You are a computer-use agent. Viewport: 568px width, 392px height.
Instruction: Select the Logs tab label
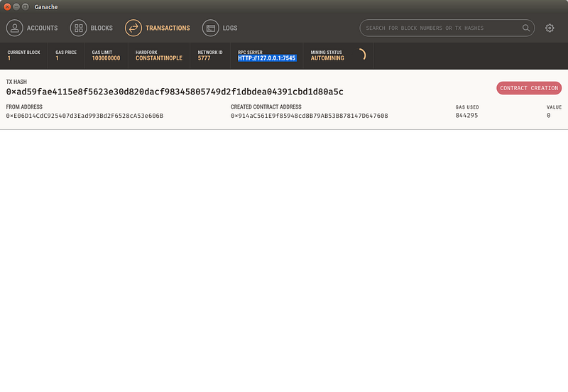coord(229,28)
